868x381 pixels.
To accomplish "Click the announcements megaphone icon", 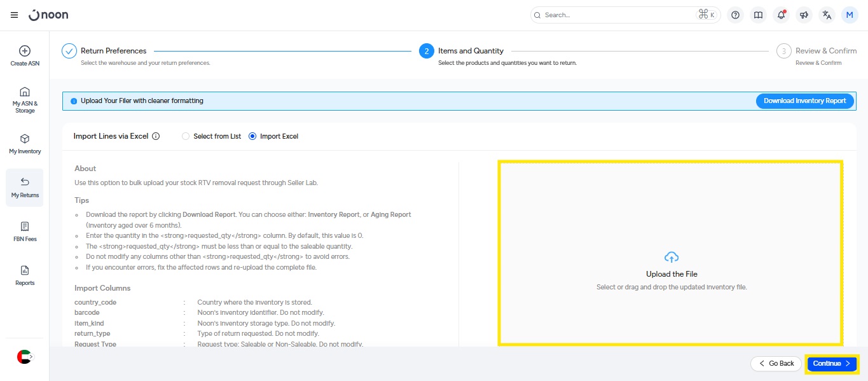I will click(804, 15).
